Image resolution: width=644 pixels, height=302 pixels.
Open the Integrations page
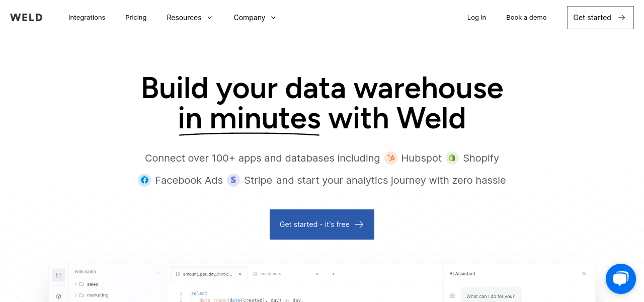(x=87, y=18)
